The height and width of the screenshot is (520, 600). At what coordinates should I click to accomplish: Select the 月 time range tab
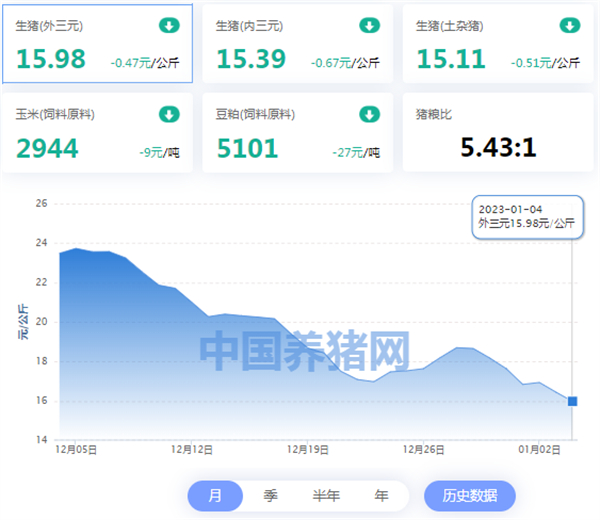[215, 496]
